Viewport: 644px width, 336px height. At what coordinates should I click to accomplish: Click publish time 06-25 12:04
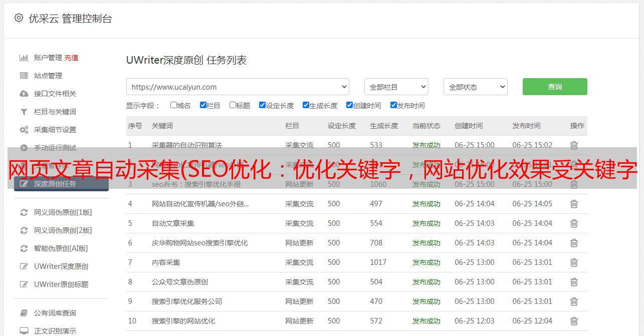coord(532,321)
